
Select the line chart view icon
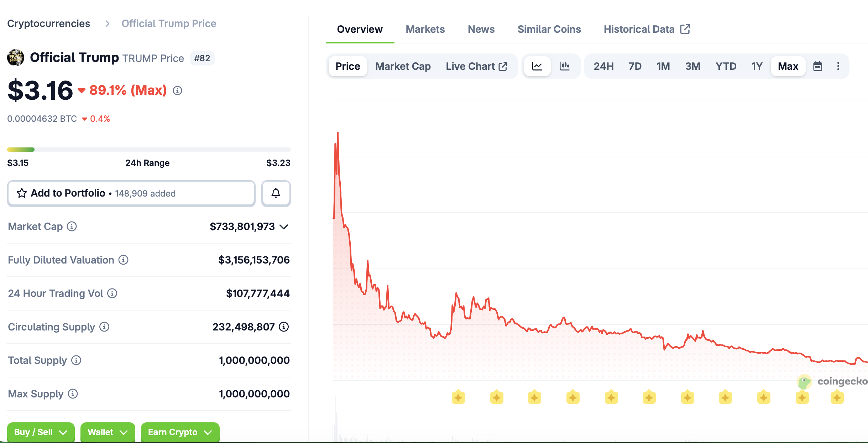[537, 66]
